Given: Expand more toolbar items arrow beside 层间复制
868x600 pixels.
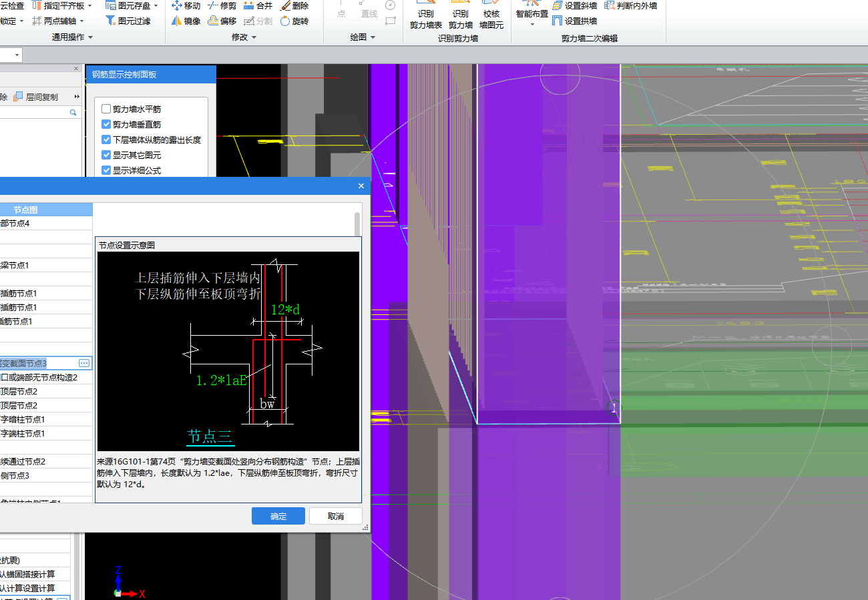Looking at the screenshot, I should click(77, 97).
